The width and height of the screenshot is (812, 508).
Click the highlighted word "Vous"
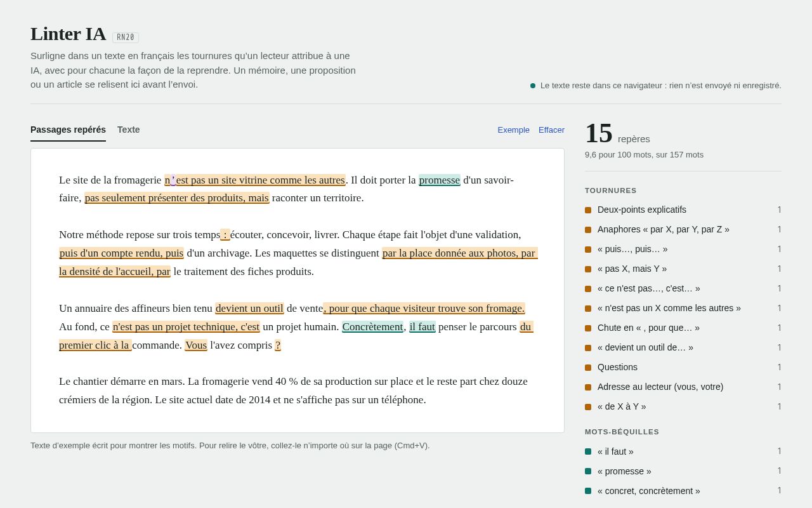[x=196, y=345]
